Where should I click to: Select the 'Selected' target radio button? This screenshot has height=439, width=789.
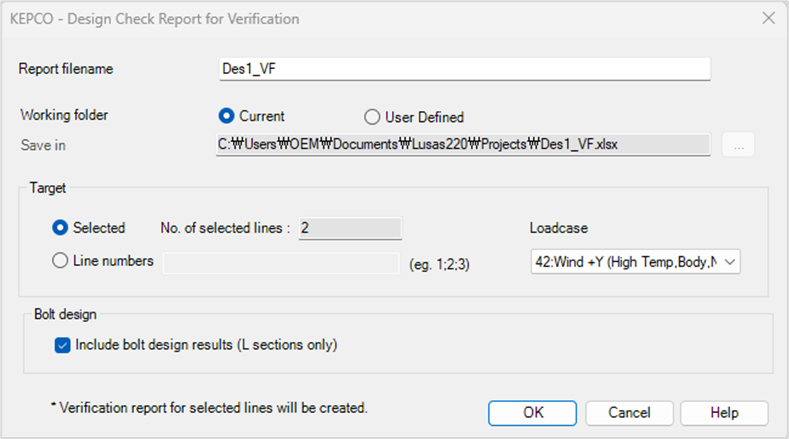point(60,228)
